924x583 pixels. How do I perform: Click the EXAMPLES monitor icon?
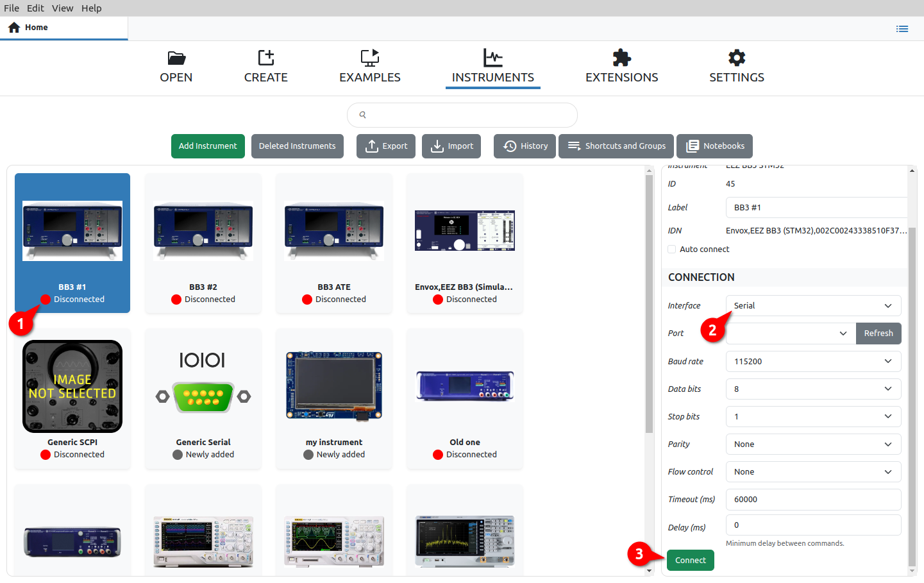click(370, 58)
